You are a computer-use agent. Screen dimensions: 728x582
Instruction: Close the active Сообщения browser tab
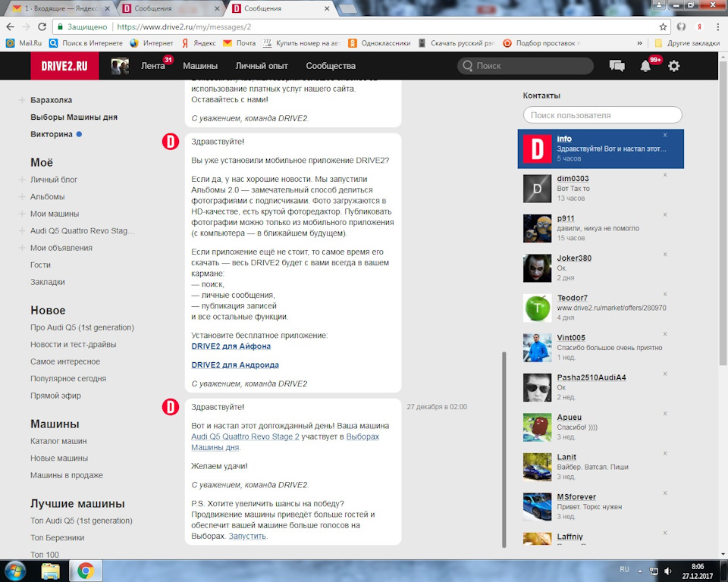[328, 8]
